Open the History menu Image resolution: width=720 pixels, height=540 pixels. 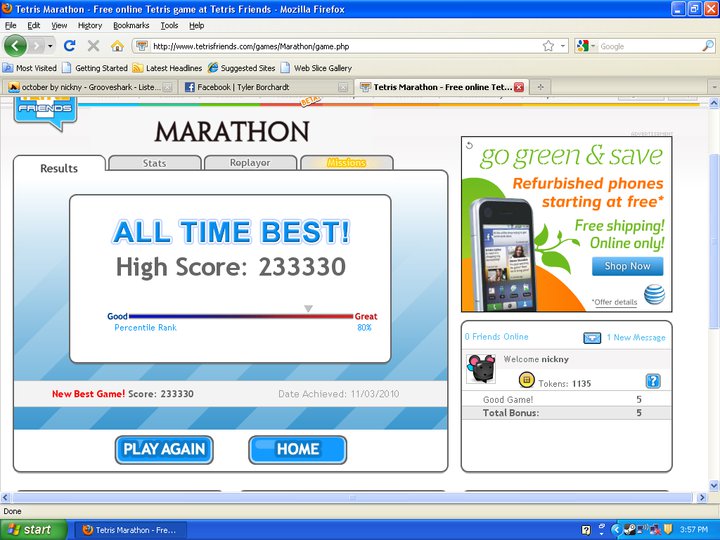[x=90, y=26]
